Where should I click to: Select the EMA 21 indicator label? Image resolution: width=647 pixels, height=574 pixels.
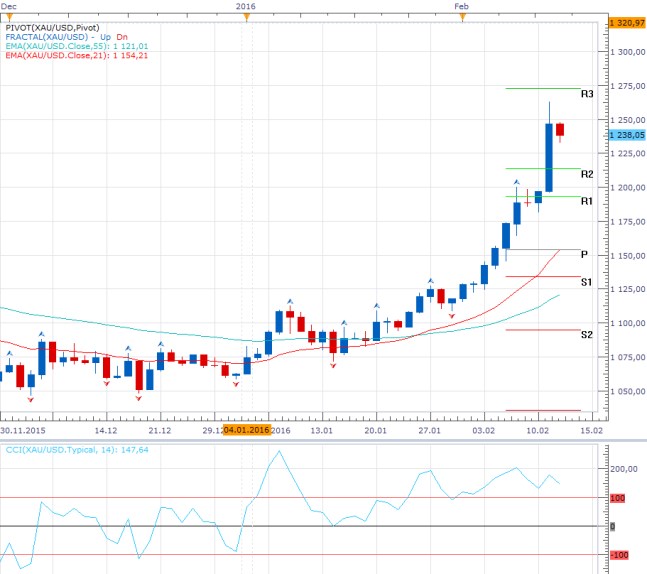(x=77, y=55)
